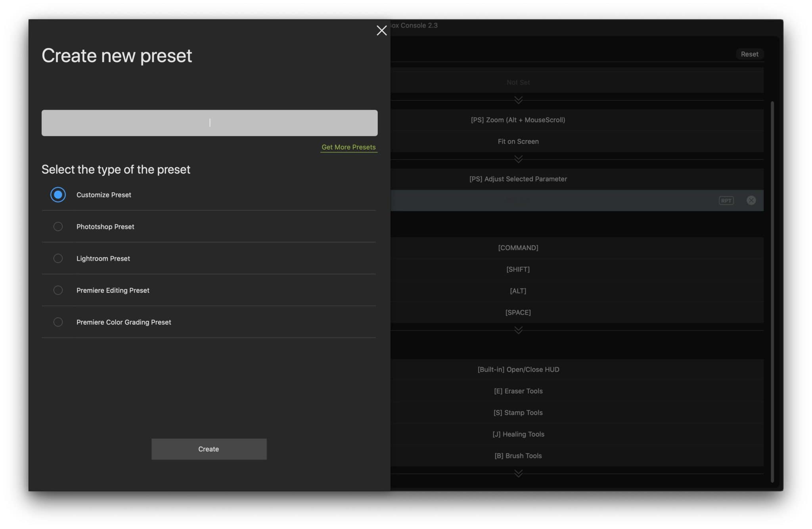Click the vertical scrollbar on the right

[772, 291]
